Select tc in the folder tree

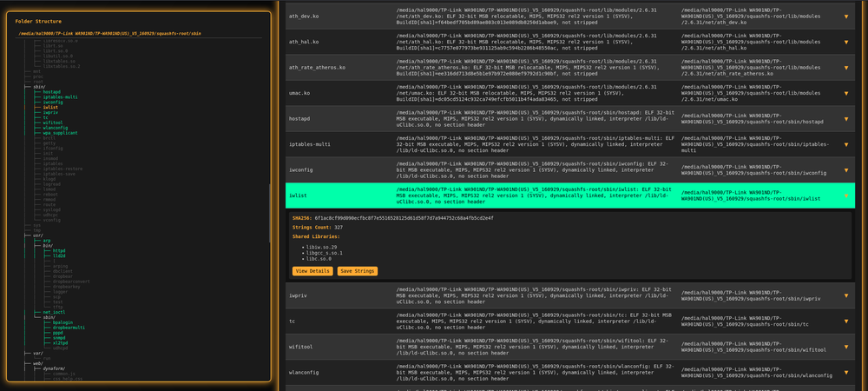(45, 117)
